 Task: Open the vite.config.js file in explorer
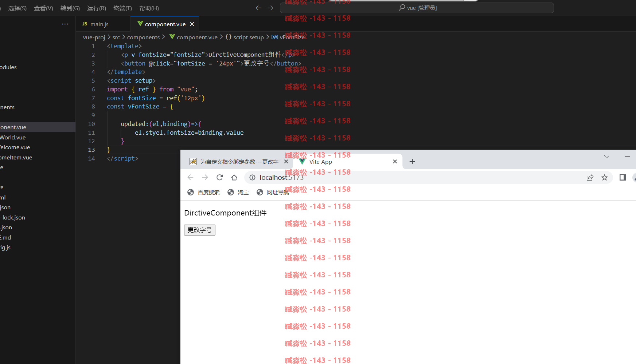click(38, 247)
